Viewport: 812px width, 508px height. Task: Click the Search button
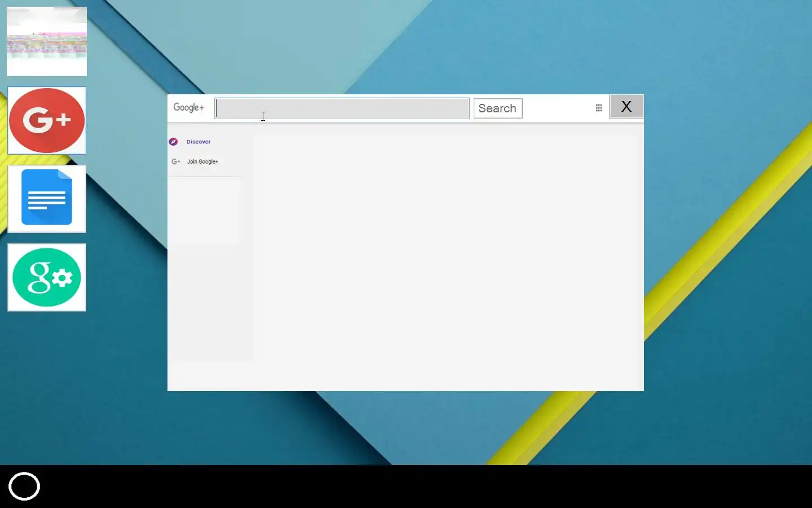(x=498, y=108)
